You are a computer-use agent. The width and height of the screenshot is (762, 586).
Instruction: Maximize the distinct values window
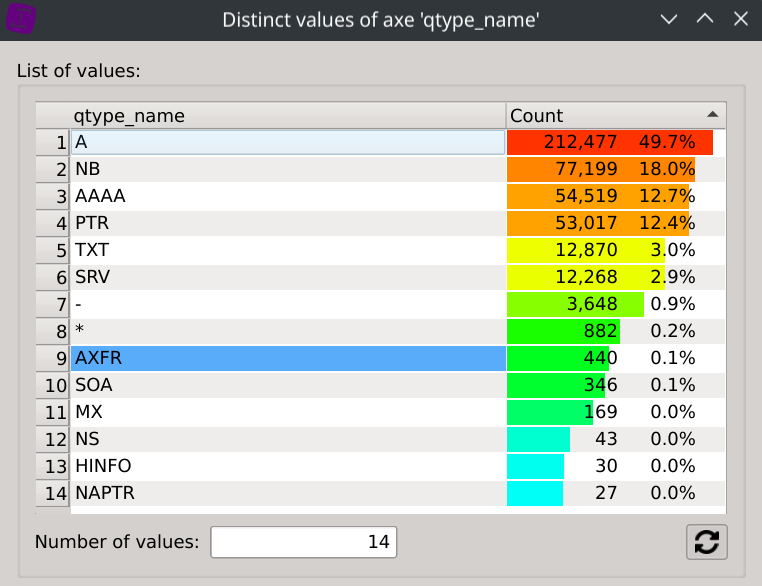(705, 19)
